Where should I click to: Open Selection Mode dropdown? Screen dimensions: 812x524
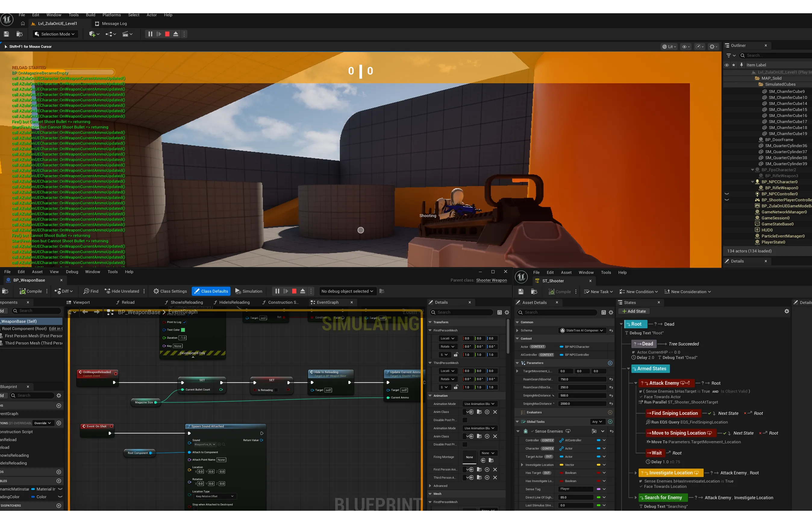pos(55,34)
